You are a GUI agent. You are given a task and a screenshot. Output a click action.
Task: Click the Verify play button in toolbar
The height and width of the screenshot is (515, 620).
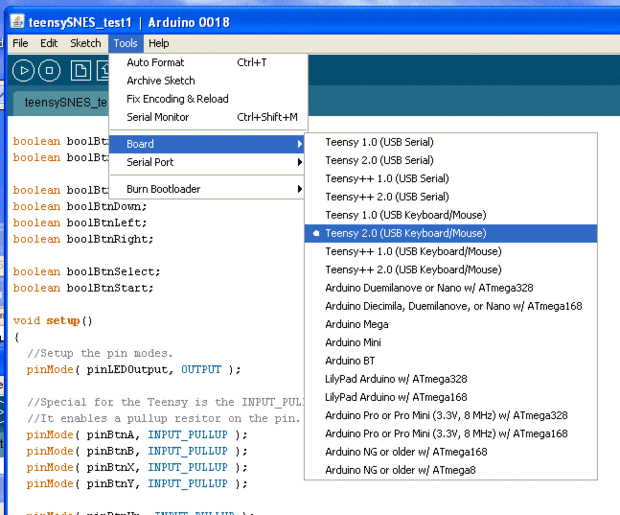click(23, 71)
